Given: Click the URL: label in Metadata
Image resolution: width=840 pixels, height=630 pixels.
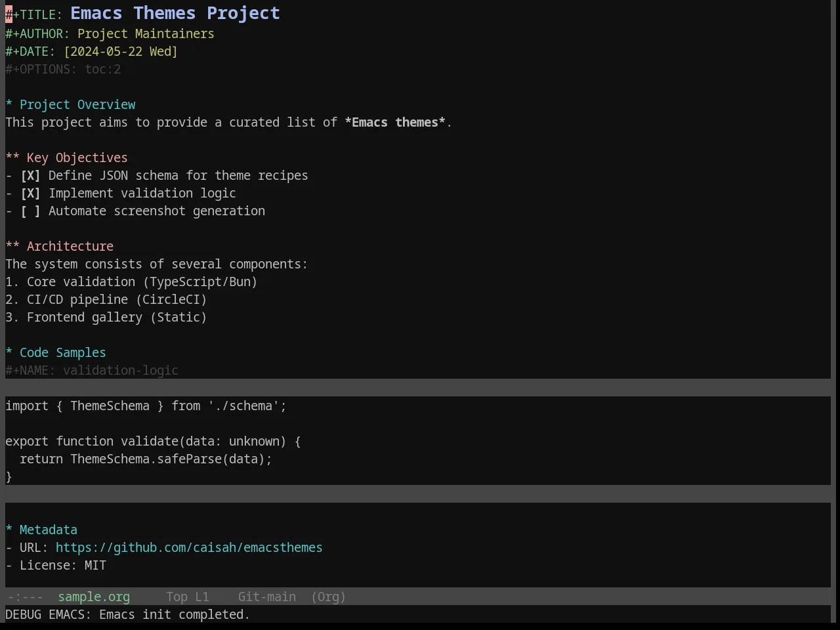Looking at the screenshot, I should click(34, 547).
